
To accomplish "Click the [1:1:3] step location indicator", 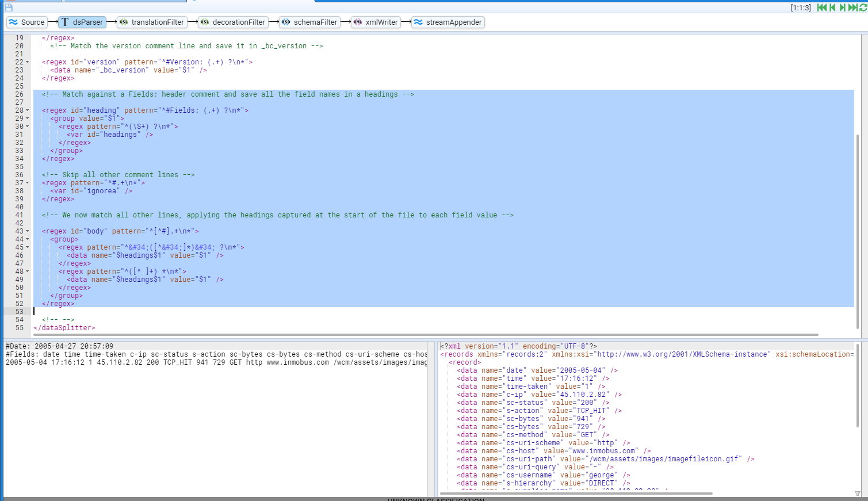I will pyautogui.click(x=801, y=7).
